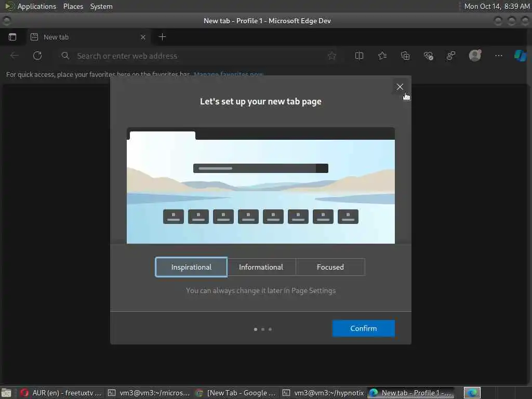Close the new tab setup dialog

(400, 87)
